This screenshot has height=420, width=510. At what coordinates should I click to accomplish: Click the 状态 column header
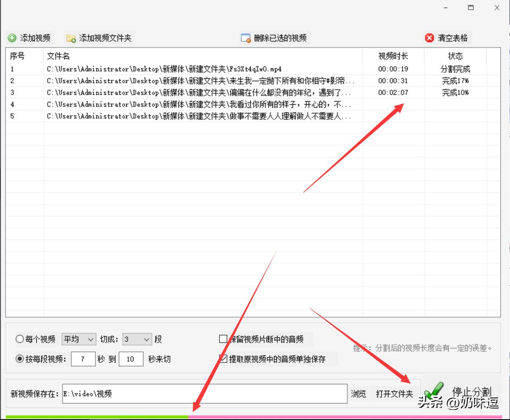(x=456, y=56)
